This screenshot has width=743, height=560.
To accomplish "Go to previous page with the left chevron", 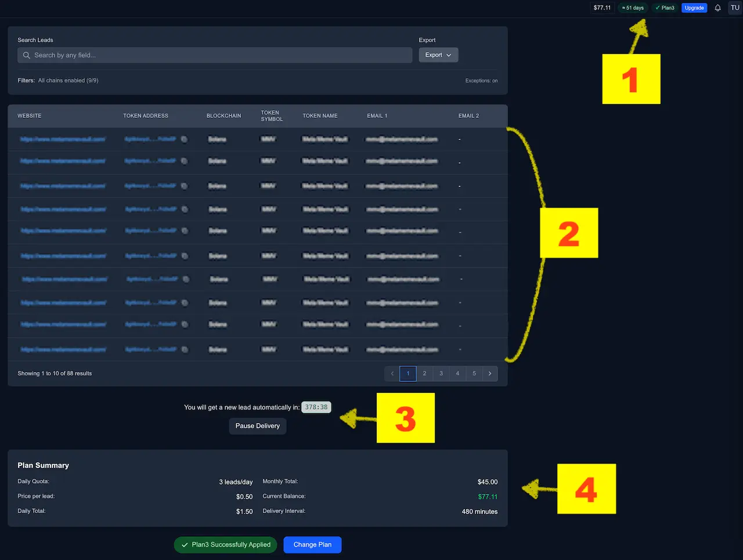I will pos(392,373).
